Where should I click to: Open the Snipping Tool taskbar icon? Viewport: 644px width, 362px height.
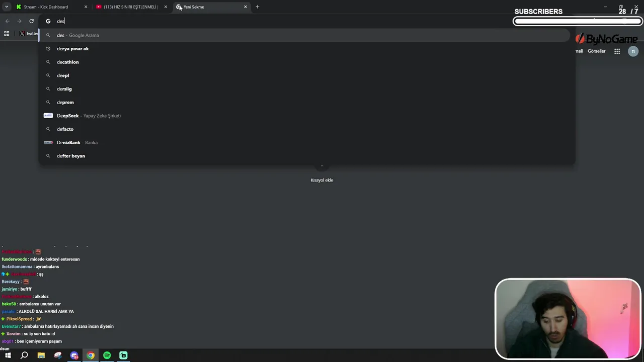click(x=58, y=355)
